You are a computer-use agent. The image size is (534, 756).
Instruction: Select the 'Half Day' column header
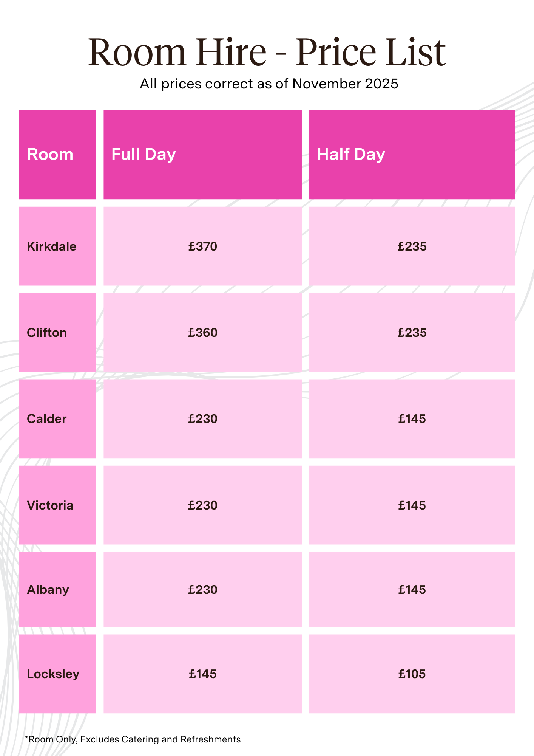(351, 155)
